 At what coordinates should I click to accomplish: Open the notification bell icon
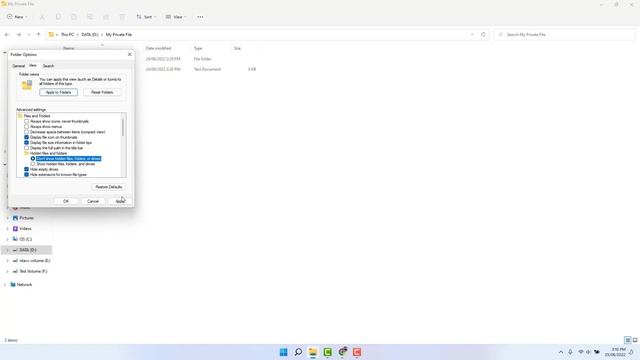point(631,352)
